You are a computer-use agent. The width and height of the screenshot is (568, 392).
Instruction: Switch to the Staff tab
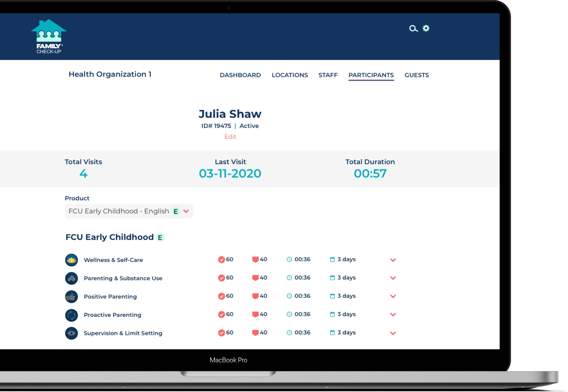pos(328,75)
